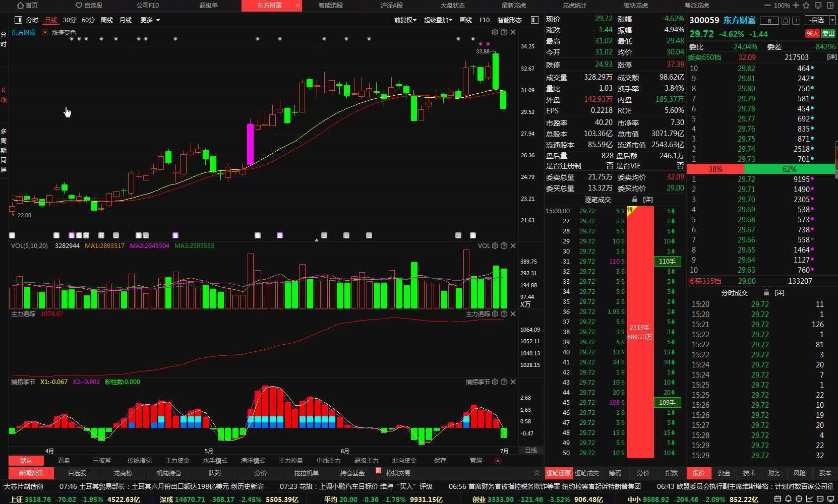Image resolution: width=838 pixels, height=504 pixels.
Task: Open the 新闻资讯 bottom tab
Action: [31, 473]
